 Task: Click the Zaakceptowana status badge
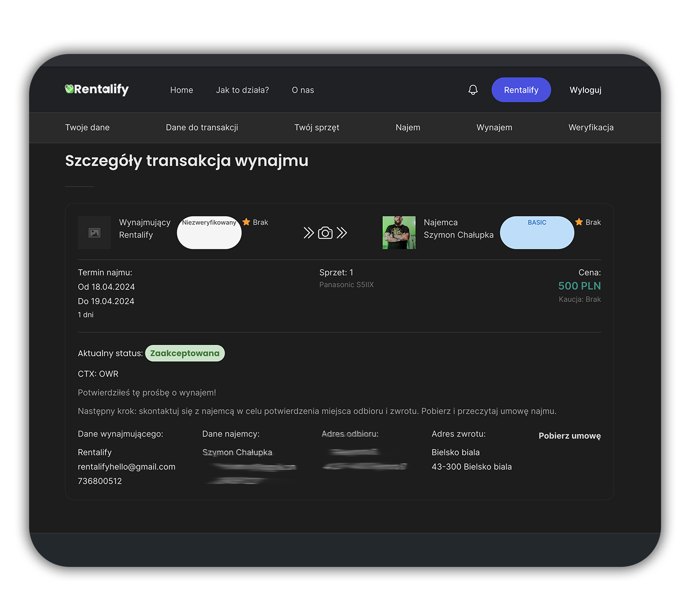(x=185, y=353)
